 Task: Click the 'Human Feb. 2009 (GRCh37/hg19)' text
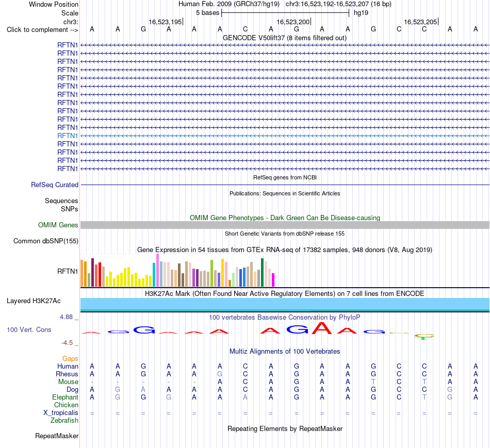pyautogui.click(x=228, y=4)
